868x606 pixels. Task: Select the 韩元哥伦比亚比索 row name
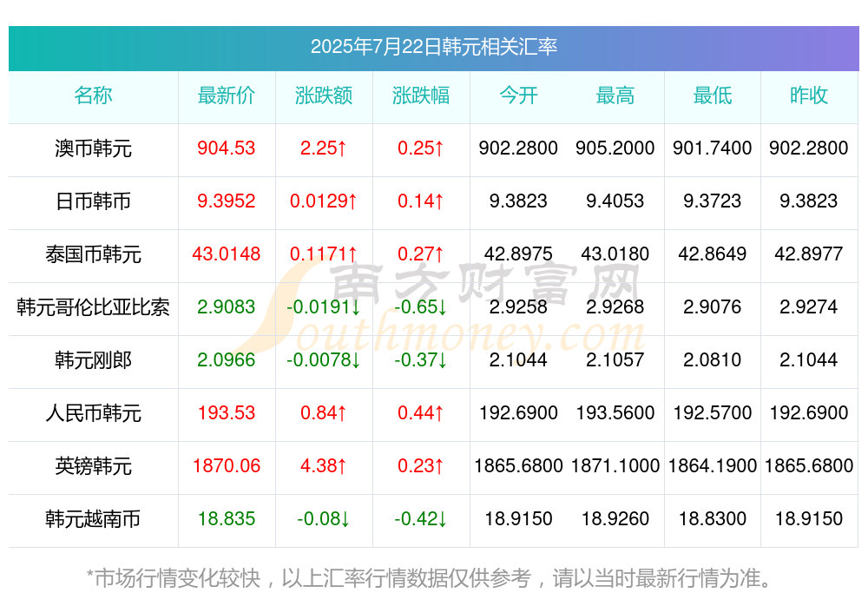tap(93, 306)
